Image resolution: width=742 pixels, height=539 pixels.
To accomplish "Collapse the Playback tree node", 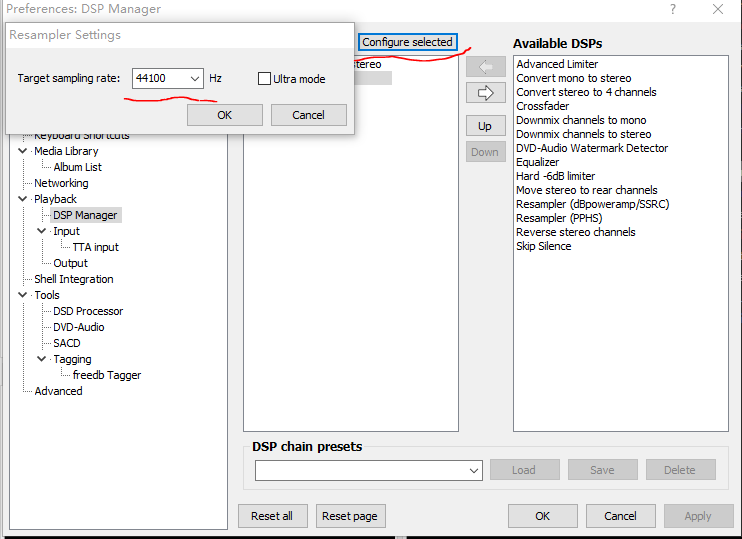I will [24, 199].
